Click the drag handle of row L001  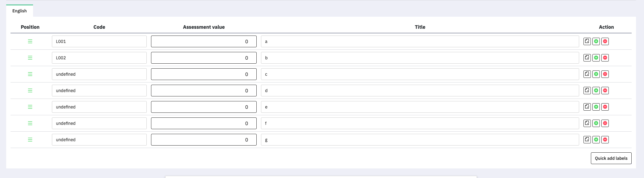(x=30, y=41)
